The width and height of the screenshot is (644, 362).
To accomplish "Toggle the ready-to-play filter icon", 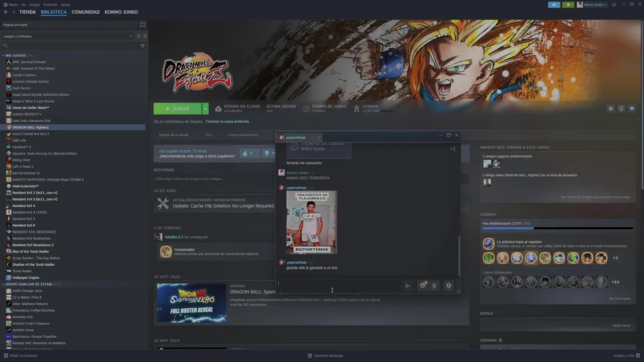I will click(145, 36).
